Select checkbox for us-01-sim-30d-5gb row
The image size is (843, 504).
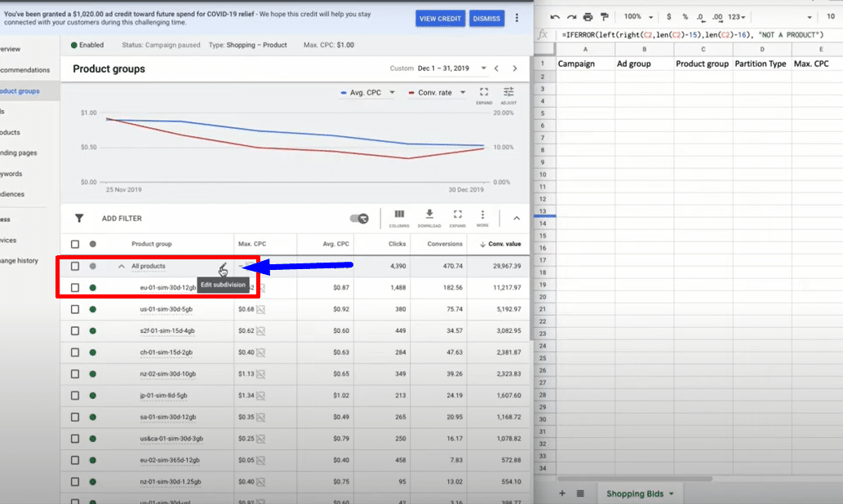[x=75, y=309]
